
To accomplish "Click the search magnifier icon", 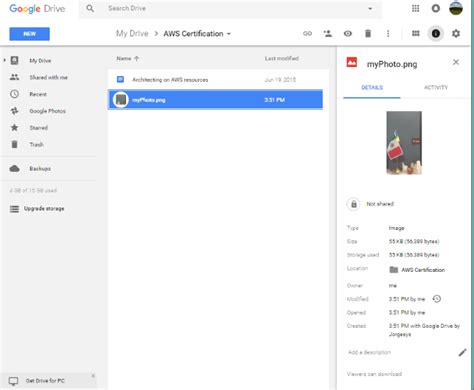I will [x=90, y=8].
